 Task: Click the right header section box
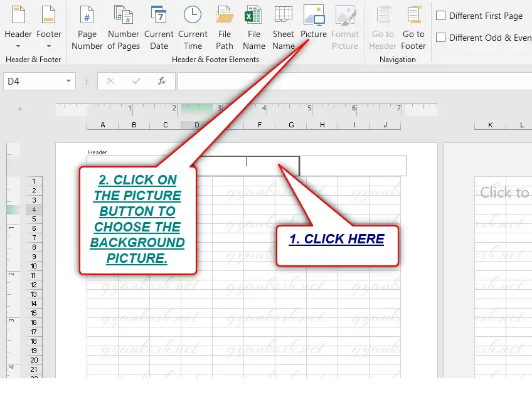(353, 166)
